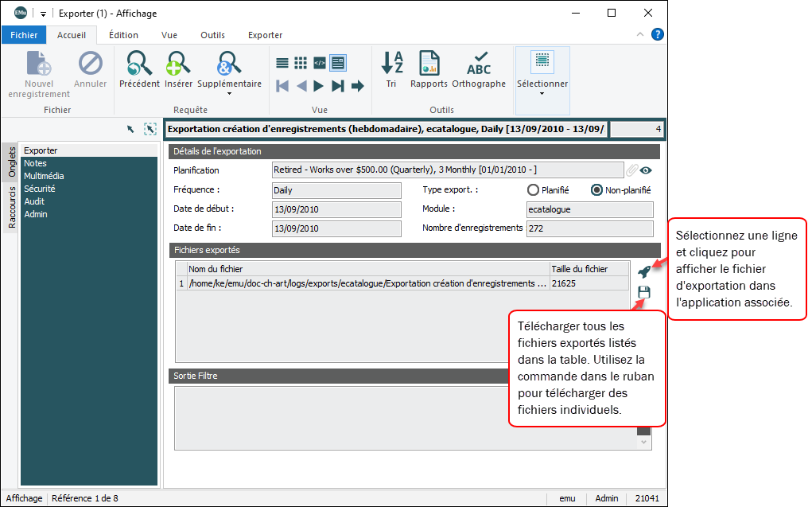Select the Planifié radio button
This screenshot has height=507, width=812.
pos(534,190)
